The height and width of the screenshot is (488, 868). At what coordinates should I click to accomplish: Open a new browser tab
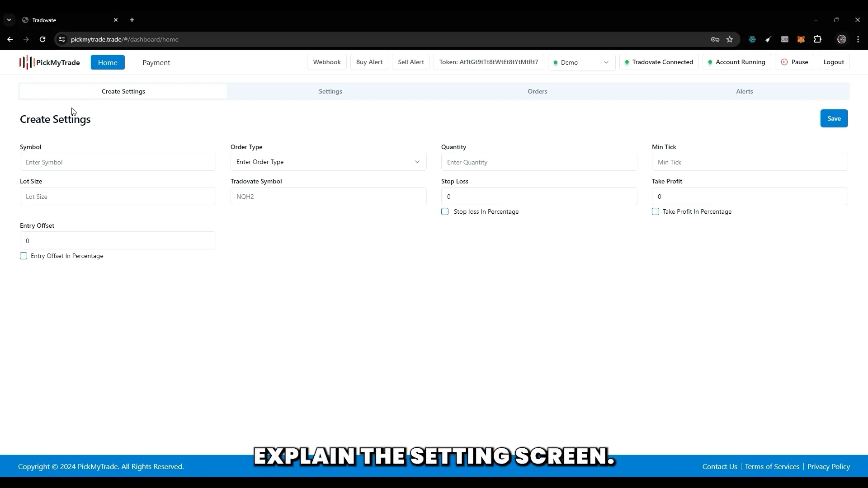click(x=132, y=20)
